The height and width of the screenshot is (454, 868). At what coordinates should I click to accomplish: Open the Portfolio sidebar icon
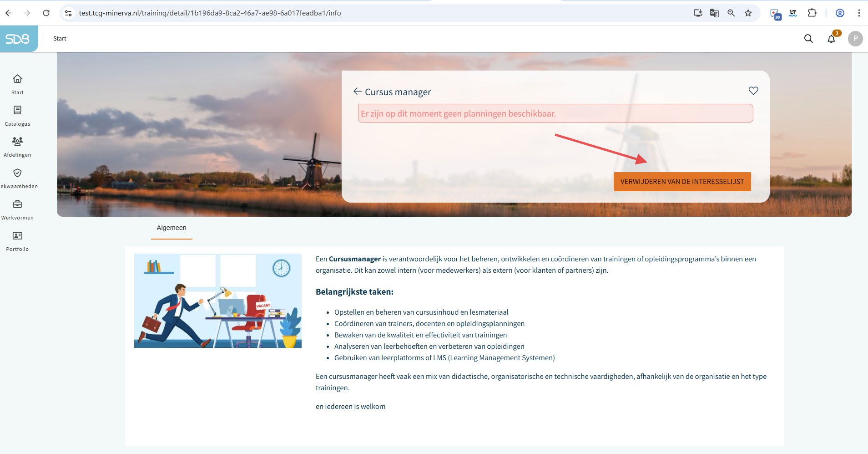(x=17, y=236)
